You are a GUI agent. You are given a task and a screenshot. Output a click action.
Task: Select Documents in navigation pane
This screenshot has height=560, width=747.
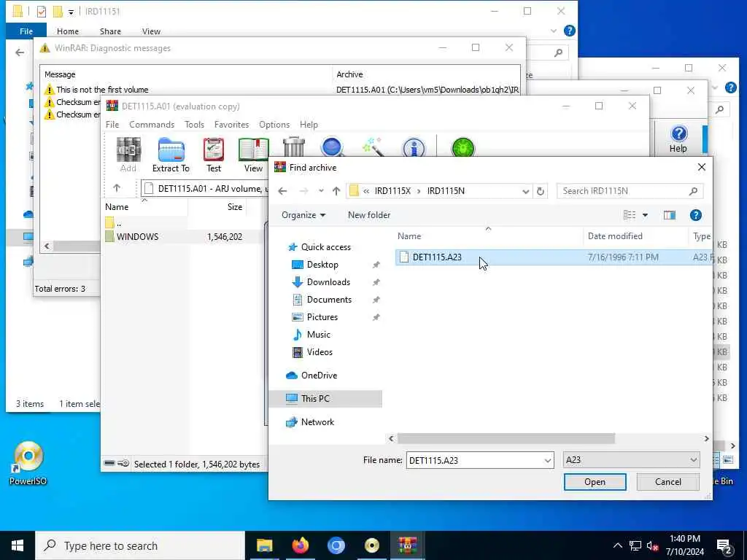point(329,300)
